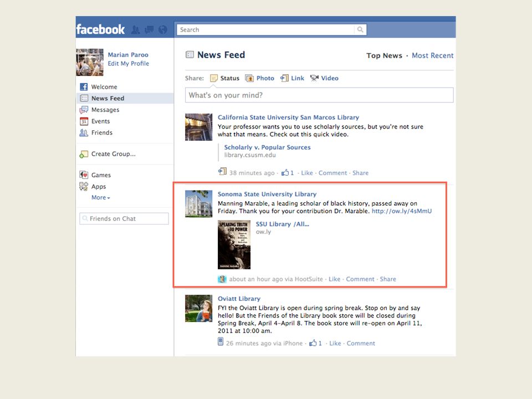Open the ow.ly/4sMmU link

coord(402,211)
